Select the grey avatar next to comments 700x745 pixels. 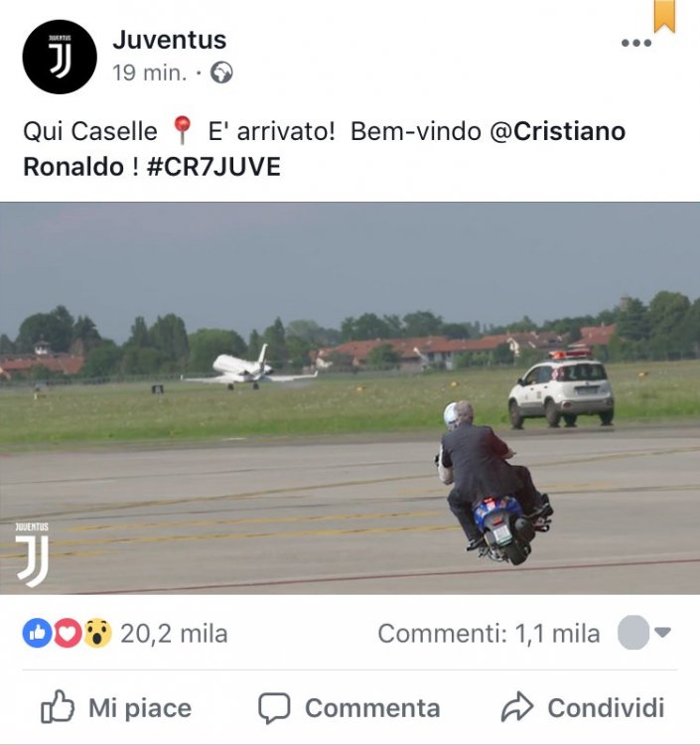pos(633,633)
